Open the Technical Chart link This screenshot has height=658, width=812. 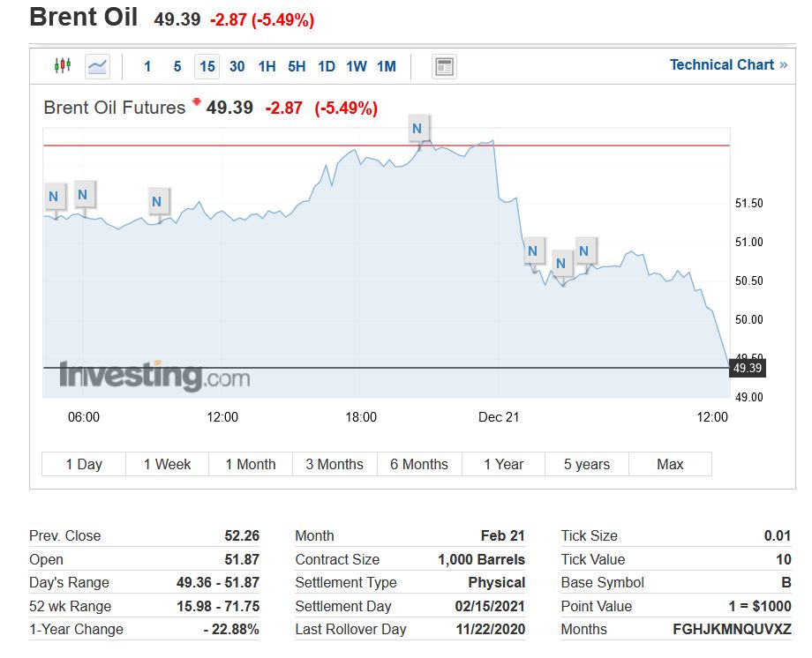[x=729, y=64]
